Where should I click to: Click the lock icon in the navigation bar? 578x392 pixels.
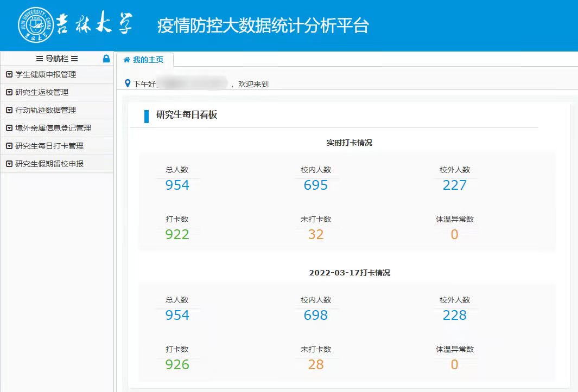point(106,59)
